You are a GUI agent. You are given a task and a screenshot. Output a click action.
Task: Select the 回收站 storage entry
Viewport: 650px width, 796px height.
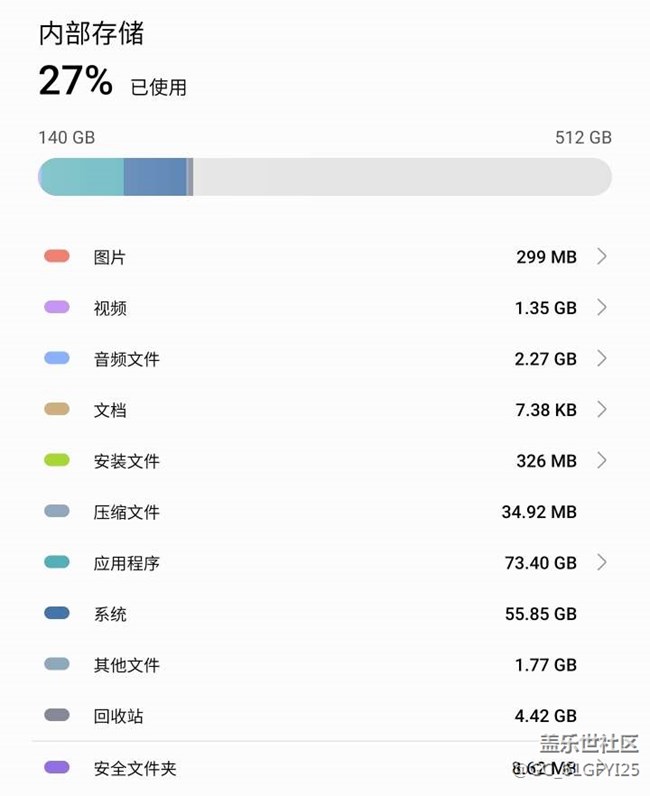pos(119,716)
